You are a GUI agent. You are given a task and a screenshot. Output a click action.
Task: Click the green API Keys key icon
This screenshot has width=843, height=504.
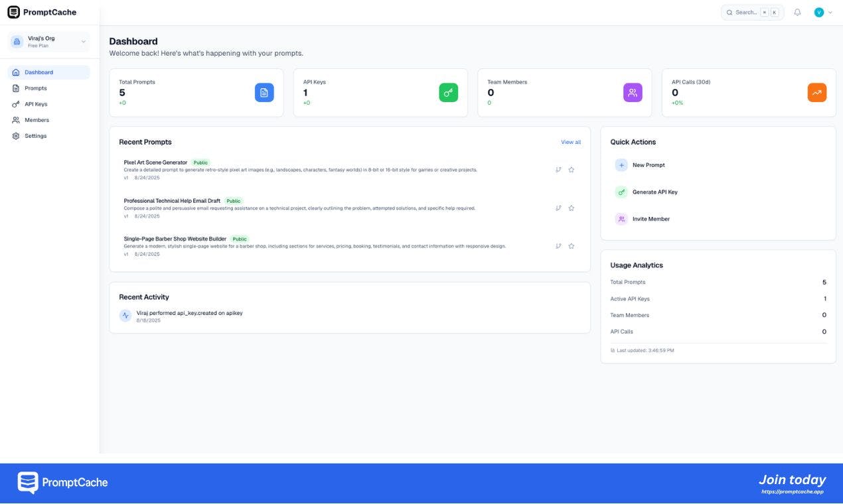449,93
